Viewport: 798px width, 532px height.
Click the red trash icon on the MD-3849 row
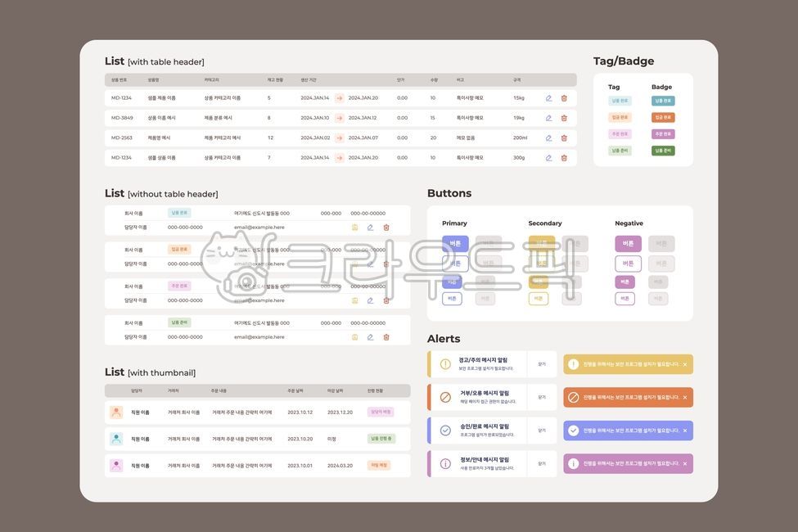point(561,115)
